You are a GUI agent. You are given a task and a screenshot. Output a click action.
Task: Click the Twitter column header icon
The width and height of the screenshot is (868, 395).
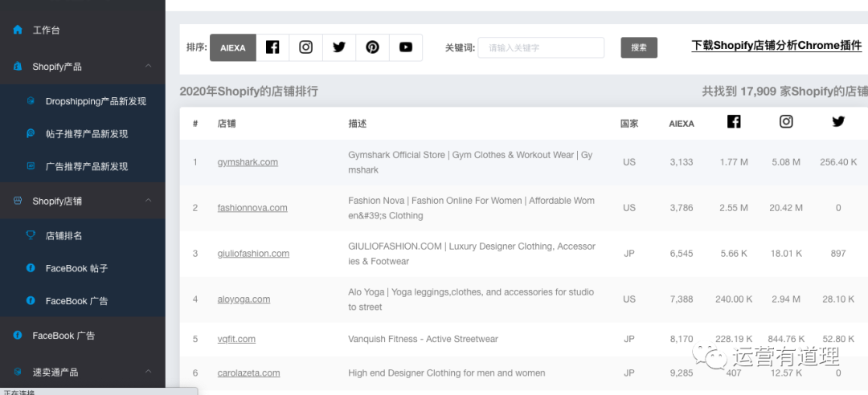(x=838, y=122)
